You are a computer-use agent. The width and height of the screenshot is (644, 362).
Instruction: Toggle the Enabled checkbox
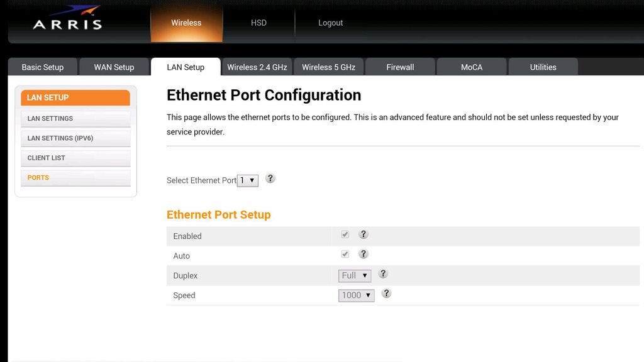tap(345, 234)
